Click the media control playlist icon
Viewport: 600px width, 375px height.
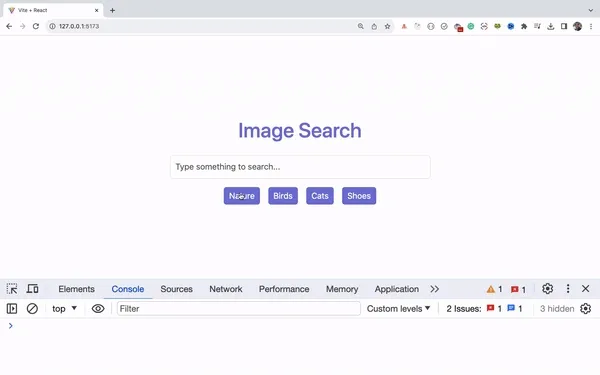(x=537, y=26)
